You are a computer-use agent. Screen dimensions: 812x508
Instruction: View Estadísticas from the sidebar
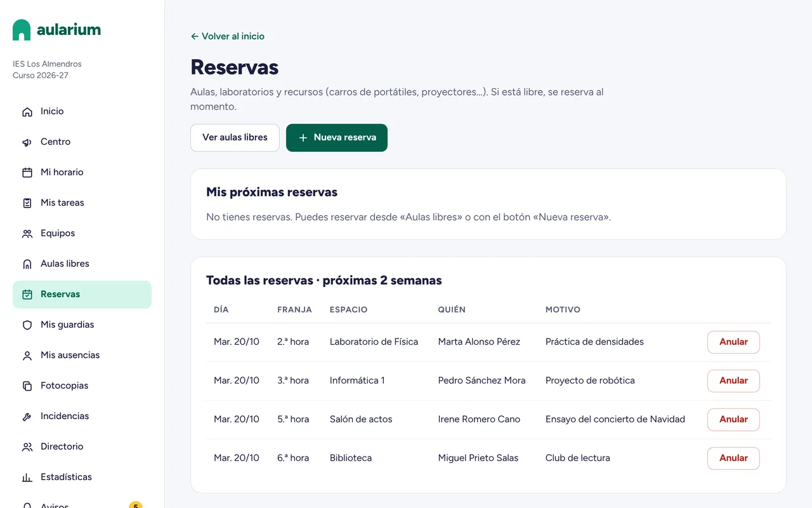coord(82,478)
